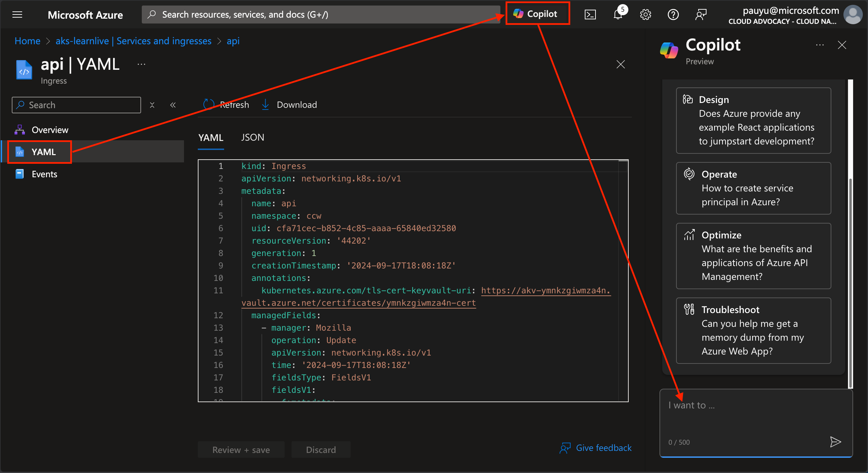Viewport: 868px width, 473px height.
Task: Refresh the YAML view
Action: point(226,105)
